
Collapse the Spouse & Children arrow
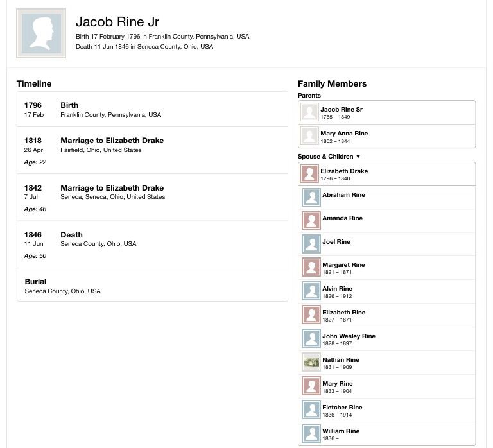(x=358, y=156)
